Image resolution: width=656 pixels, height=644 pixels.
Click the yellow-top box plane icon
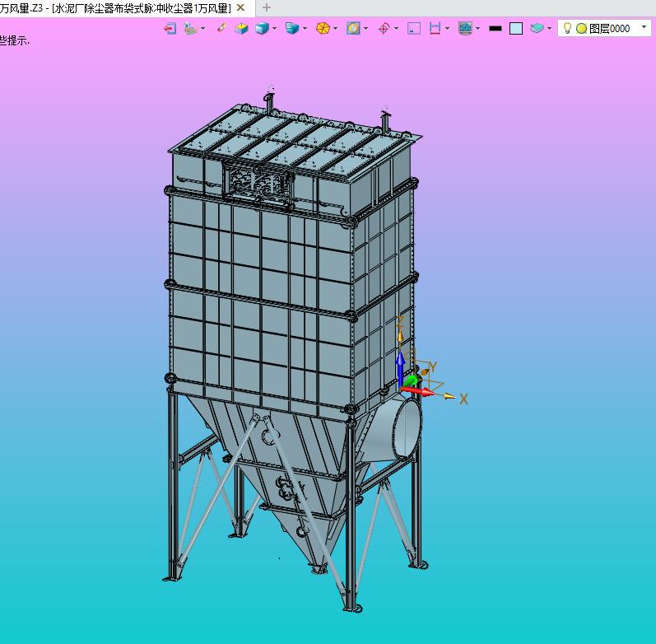[x=241, y=29]
